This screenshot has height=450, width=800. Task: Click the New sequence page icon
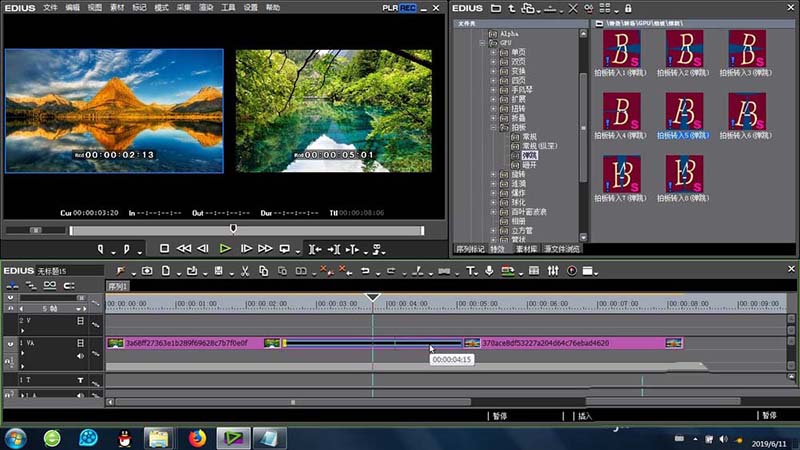click(x=166, y=271)
